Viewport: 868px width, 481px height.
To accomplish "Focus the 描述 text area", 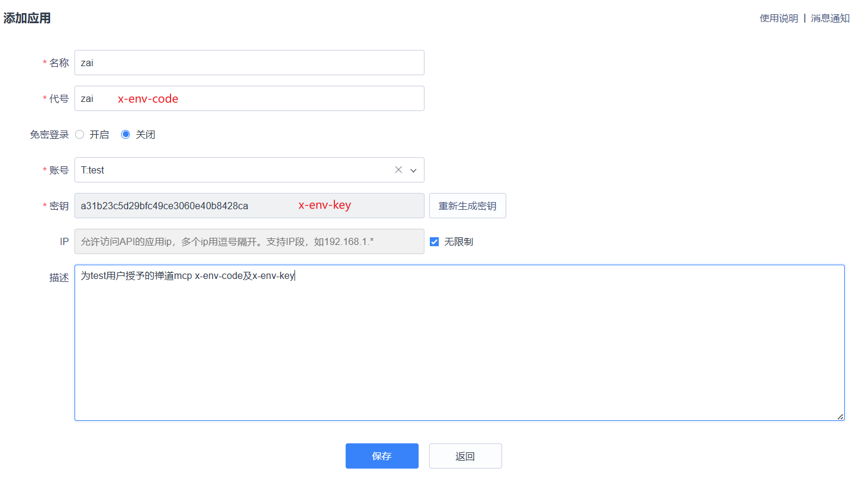I will click(x=459, y=346).
